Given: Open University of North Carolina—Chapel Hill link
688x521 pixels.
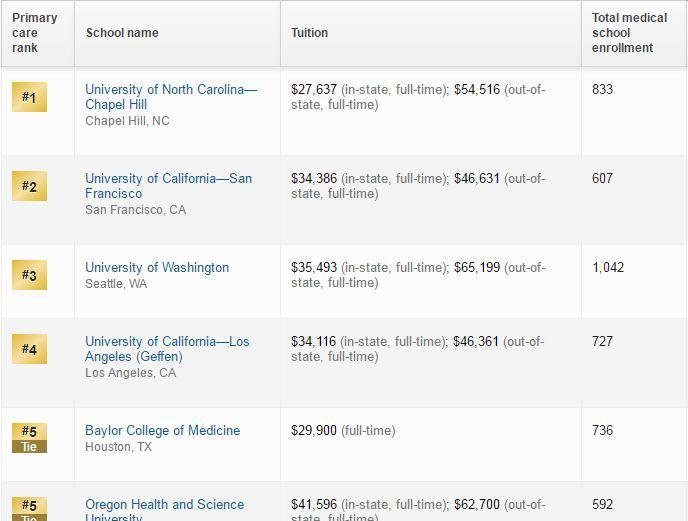Looking at the screenshot, I should (171, 97).
